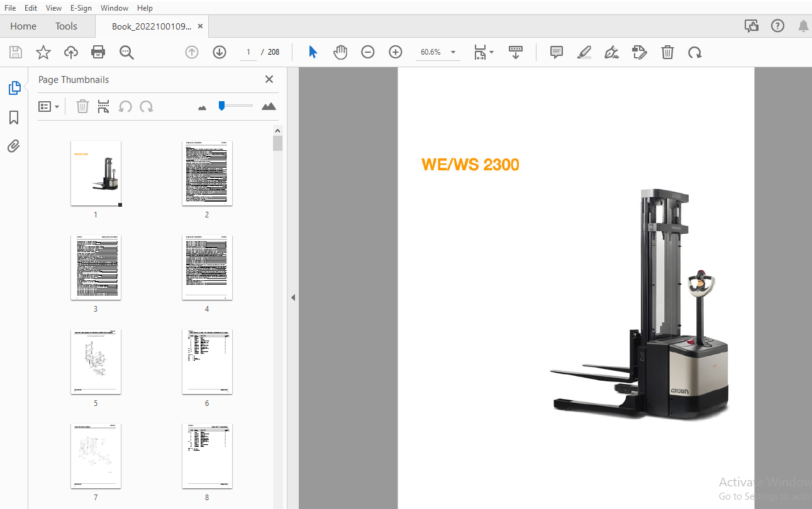Add a comment sticky note
Image resolution: width=812 pixels, height=509 pixels.
tap(557, 52)
